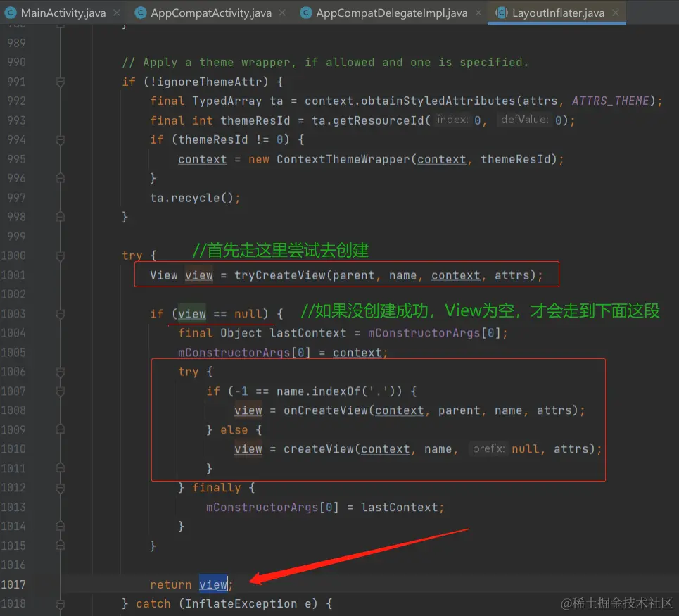The width and height of the screenshot is (679, 616).
Task: Fold the view null check at line 1003
Action: 61,314
